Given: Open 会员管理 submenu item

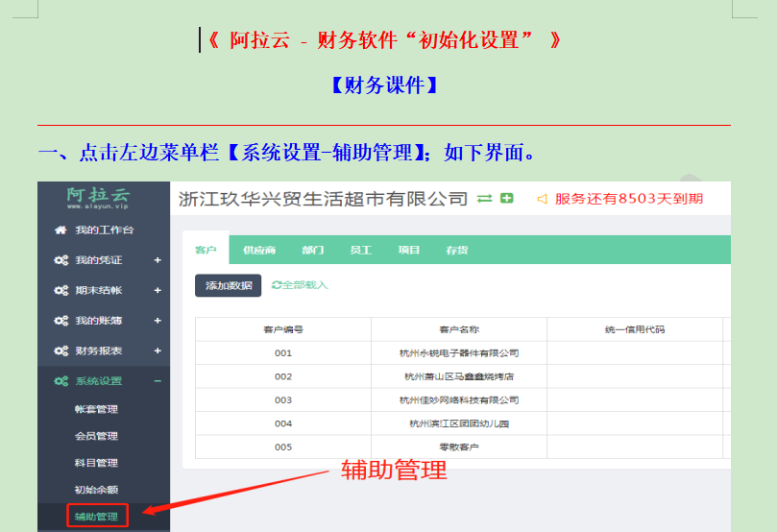Looking at the screenshot, I should [x=96, y=436].
